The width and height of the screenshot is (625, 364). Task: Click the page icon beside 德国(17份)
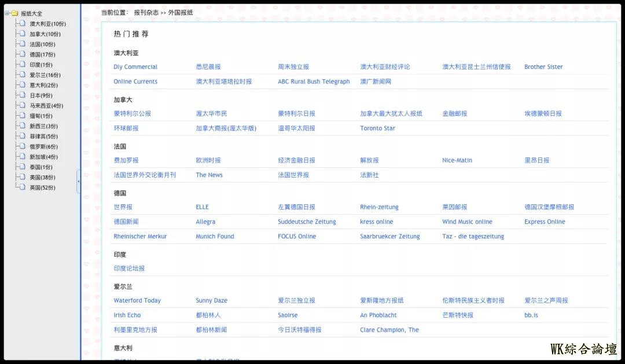tap(22, 54)
